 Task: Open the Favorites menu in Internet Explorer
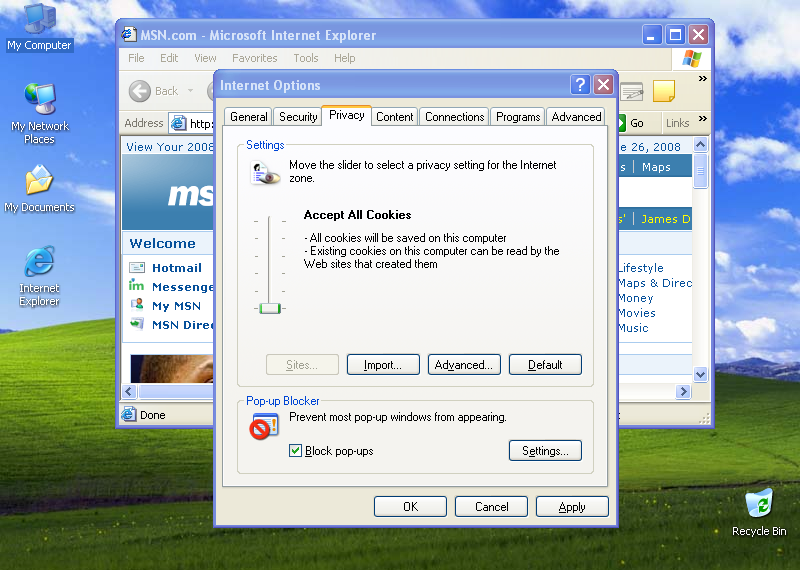coord(255,58)
